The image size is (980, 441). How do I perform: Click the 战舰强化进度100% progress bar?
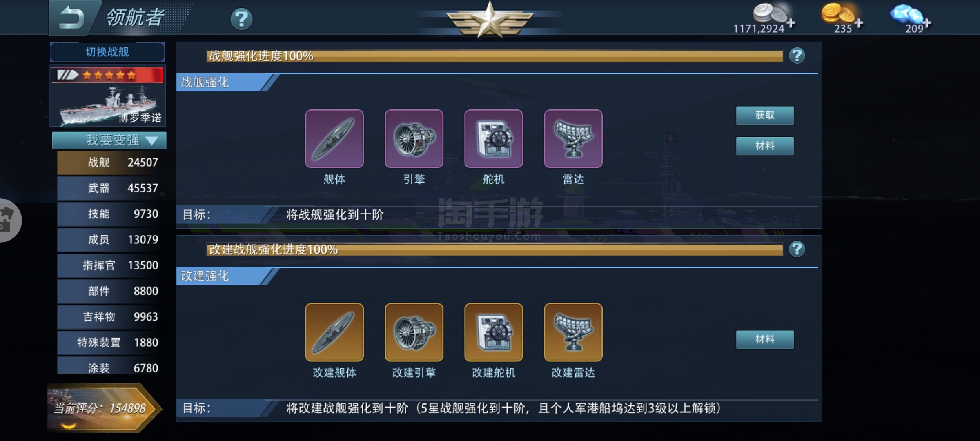coord(494,56)
